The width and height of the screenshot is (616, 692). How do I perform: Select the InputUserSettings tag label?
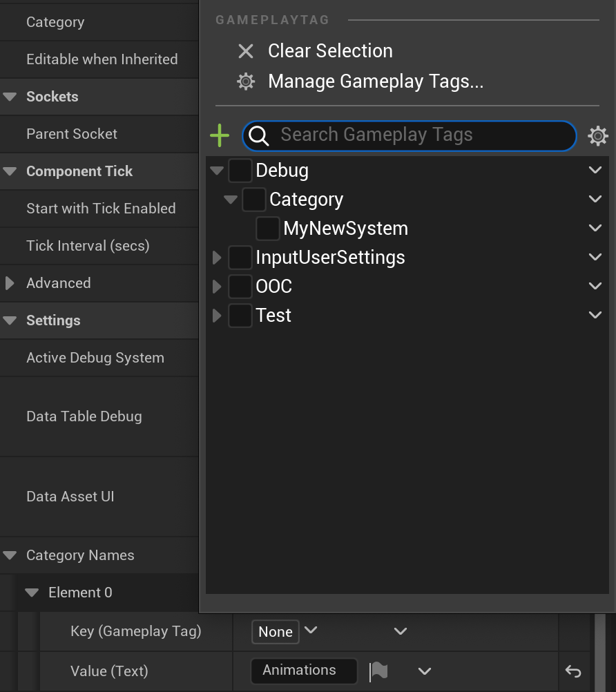330,258
